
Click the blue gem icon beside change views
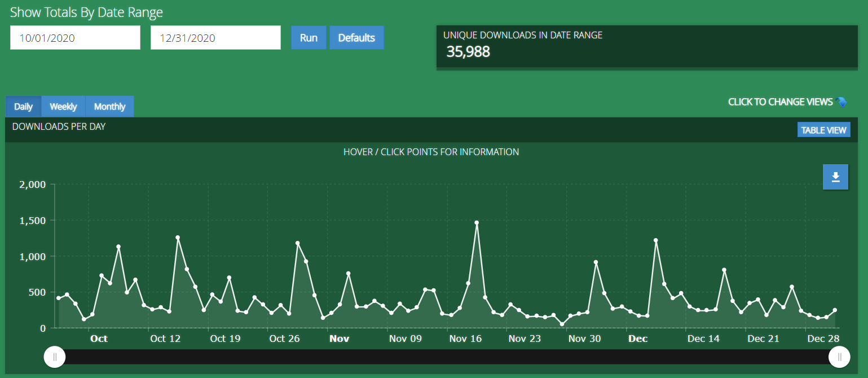(841, 102)
